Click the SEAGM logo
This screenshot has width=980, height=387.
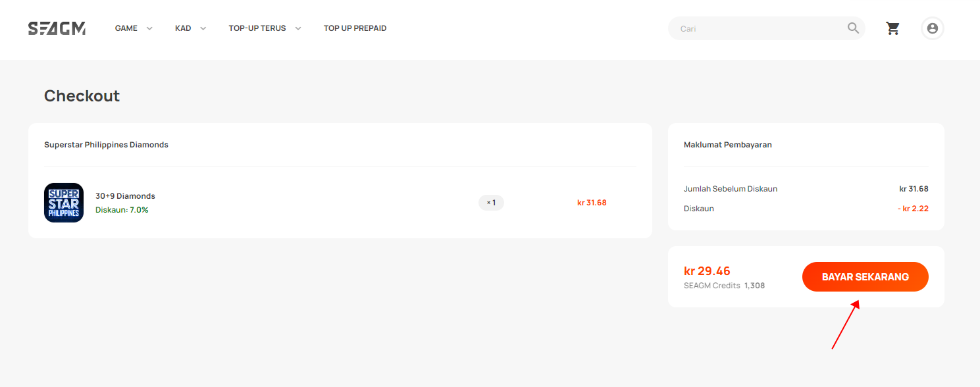tap(57, 28)
